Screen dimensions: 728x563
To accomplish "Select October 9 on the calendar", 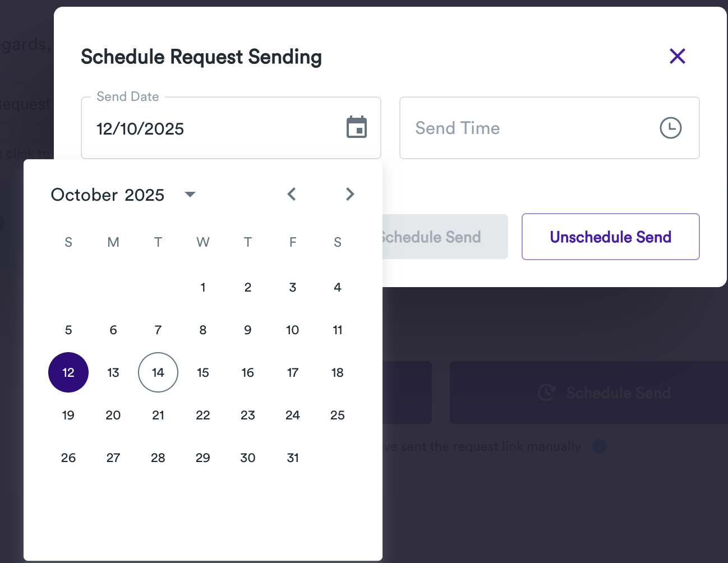I will [248, 330].
